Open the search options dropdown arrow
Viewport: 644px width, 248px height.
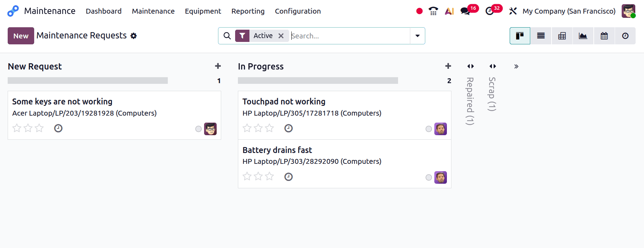tap(418, 36)
